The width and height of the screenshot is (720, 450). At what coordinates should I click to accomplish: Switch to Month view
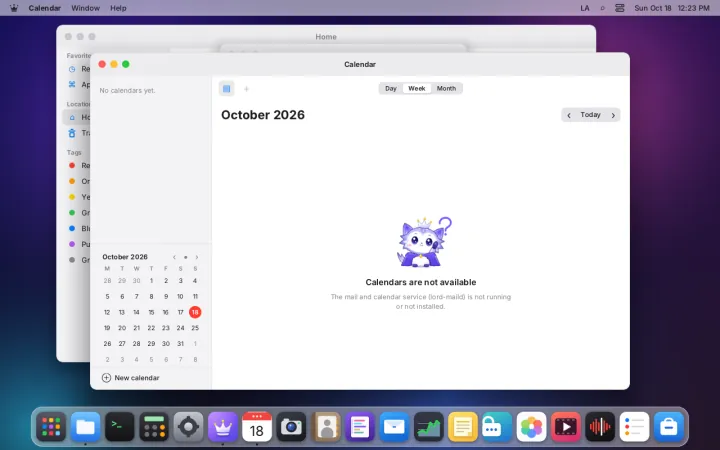click(x=446, y=89)
